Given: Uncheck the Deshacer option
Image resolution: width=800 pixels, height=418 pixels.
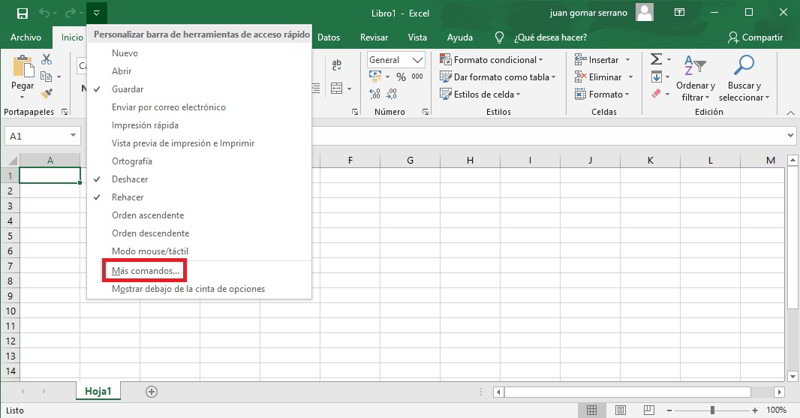Looking at the screenshot, I should point(132,179).
